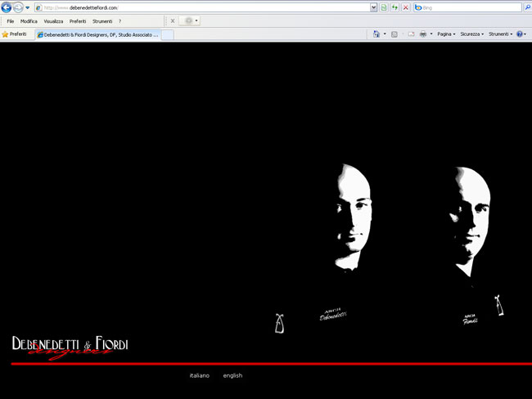Click the browser Forward arrow button
Image resolution: width=532 pixels, height=399 pixels.
pyautogui.click(x=18, y=7)
